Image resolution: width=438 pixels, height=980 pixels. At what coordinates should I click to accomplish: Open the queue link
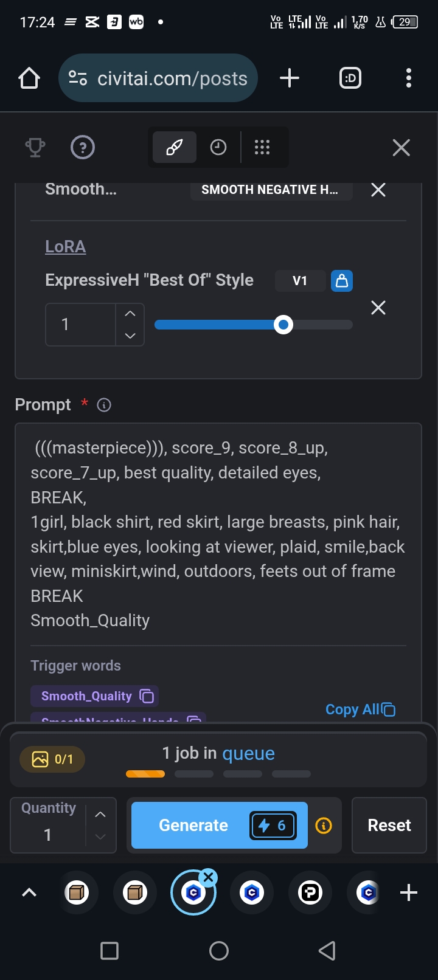248,753
